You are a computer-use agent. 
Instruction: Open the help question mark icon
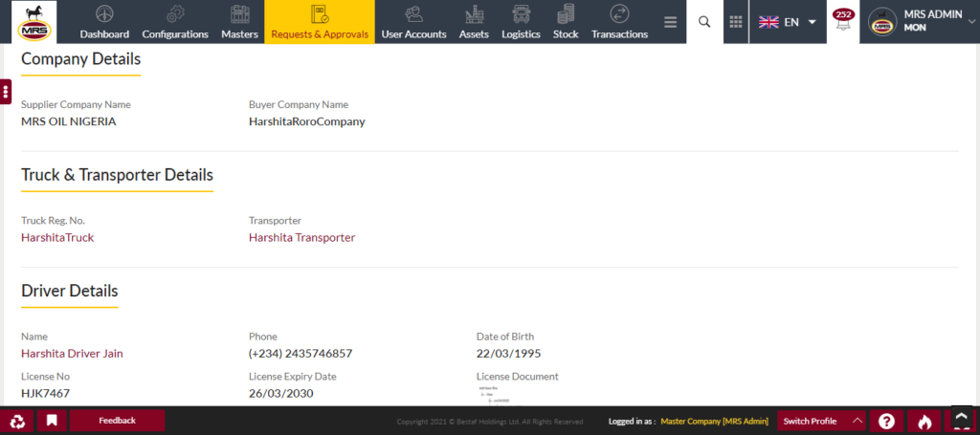tap(886, 422)
